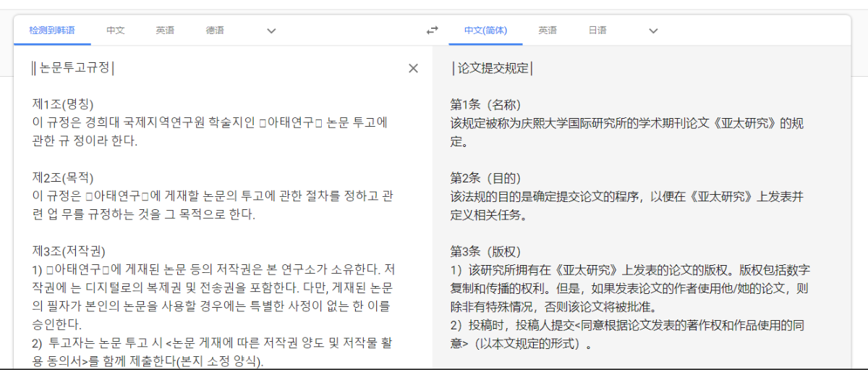The height and width of the screenshot is (370, 868).
Task: Click translated heading 论文提交规定
Action: click(x=492, y=68)
